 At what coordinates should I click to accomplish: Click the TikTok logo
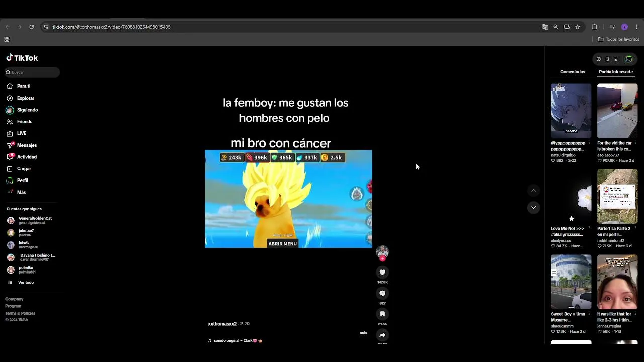(22, 58)
